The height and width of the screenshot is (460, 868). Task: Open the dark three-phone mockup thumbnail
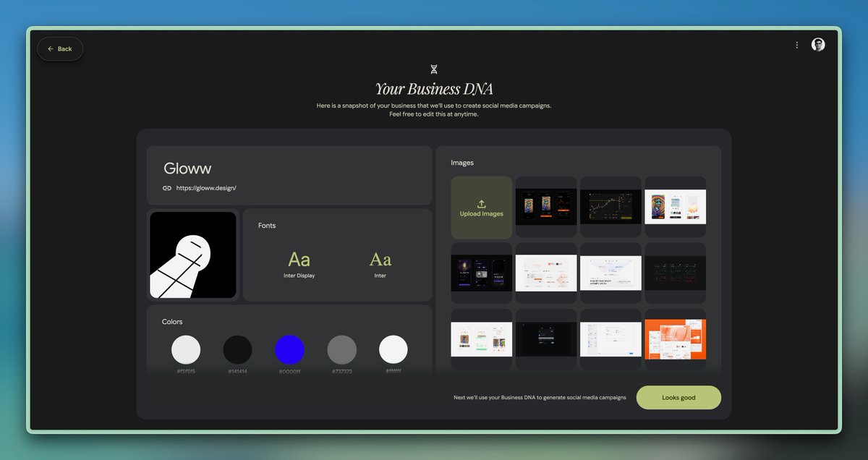tap(546, 208)
